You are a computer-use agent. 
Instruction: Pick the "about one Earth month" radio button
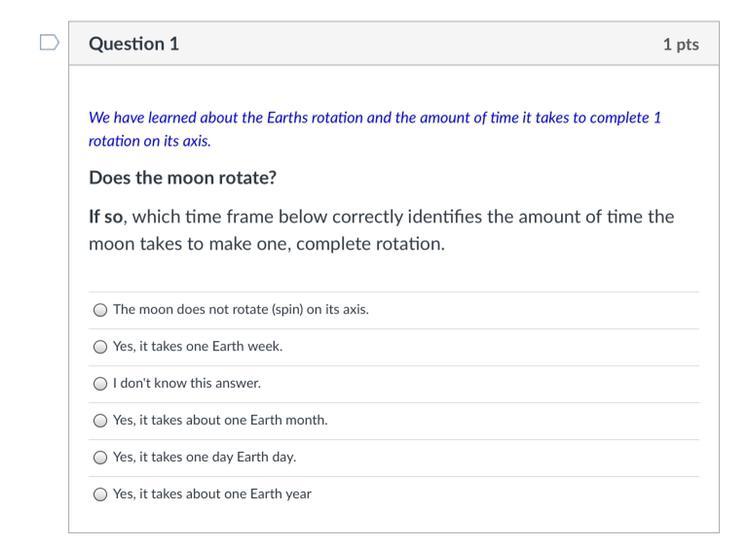(x=100, y=421)
